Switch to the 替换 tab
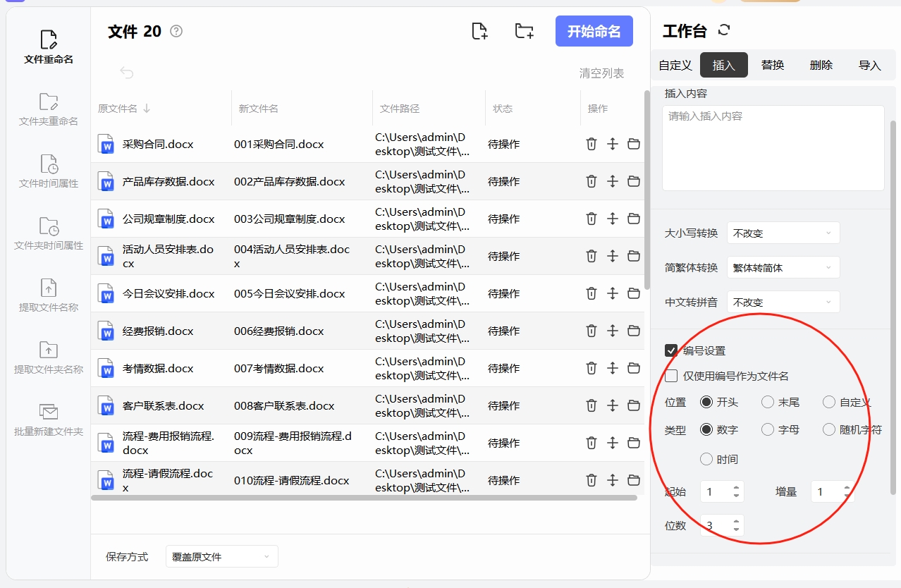The height and width of the screenshot is (588, 901). pos(773,65)
